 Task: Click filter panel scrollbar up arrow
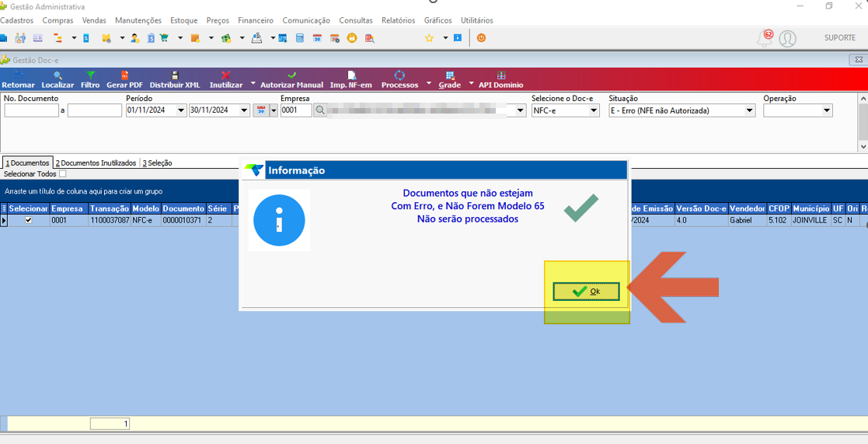tap(863, 97)
